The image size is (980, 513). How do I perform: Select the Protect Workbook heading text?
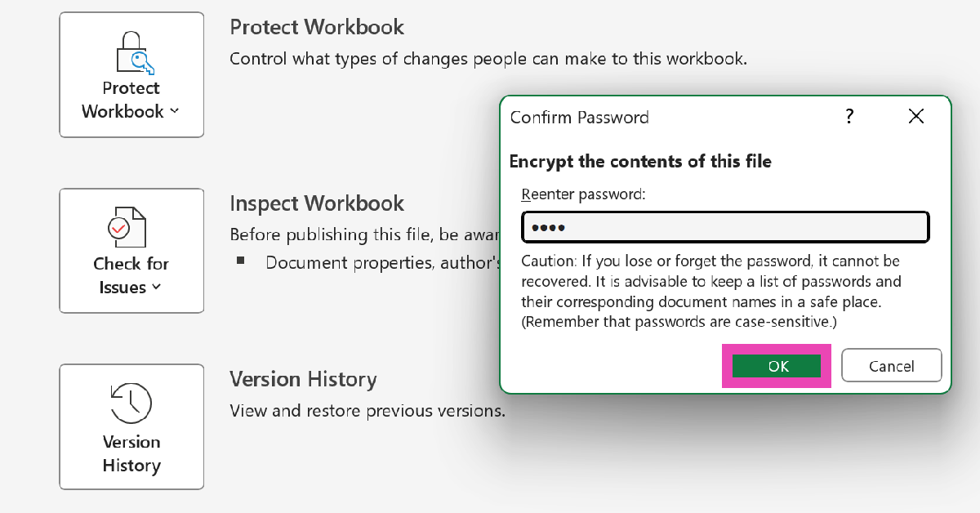point(317,27)
